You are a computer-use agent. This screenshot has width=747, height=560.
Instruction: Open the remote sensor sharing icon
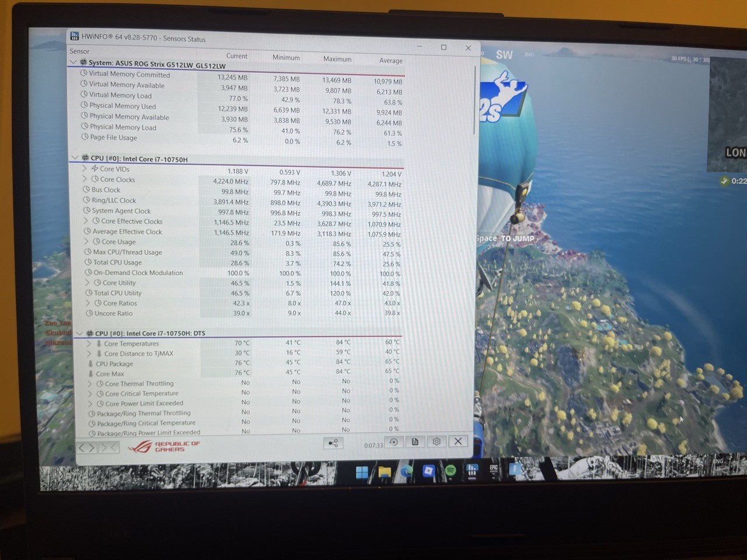click(333, 443)
